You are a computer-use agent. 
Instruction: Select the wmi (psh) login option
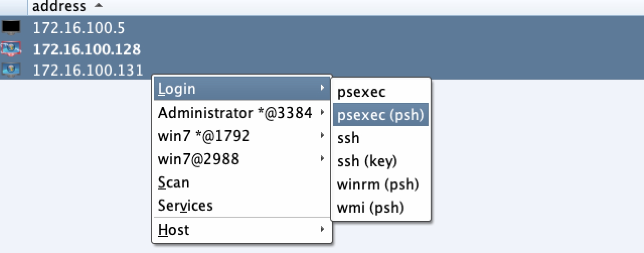point(370,207)
